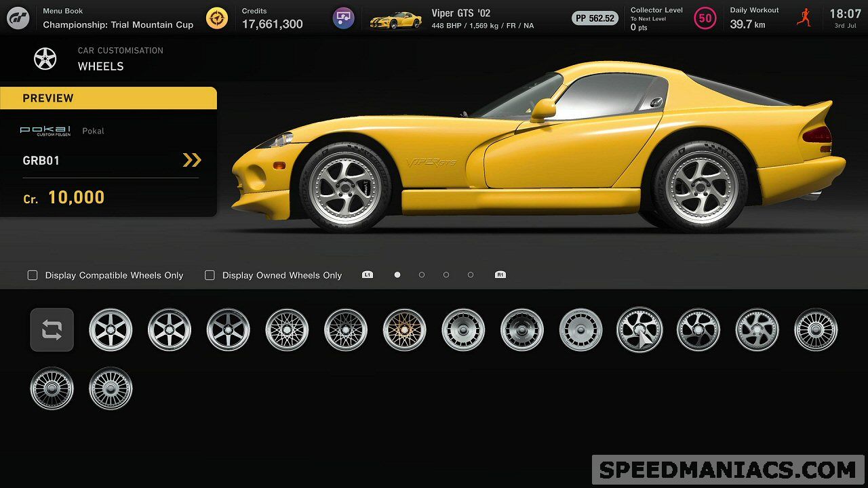Click the swap wheels icon button

(52, 330)
